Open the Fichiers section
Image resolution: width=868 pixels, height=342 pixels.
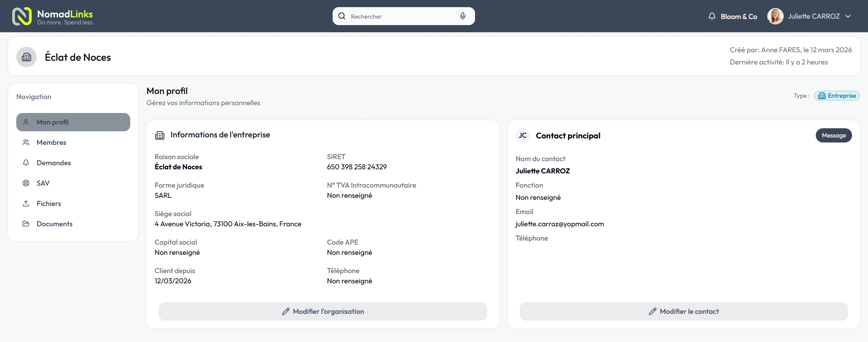coord(73,204)
